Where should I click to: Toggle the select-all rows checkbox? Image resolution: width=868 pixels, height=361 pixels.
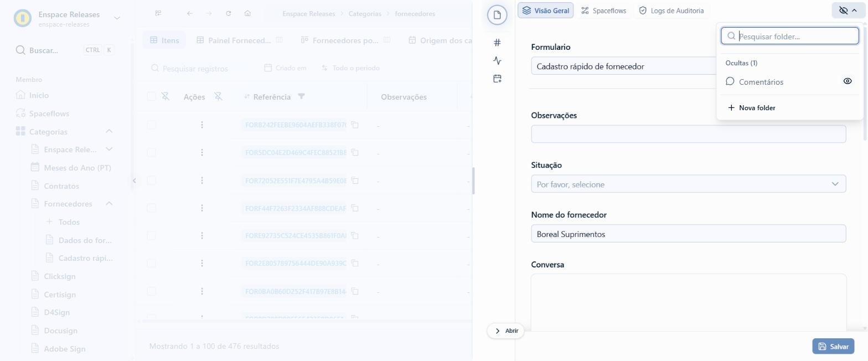pos(152,96)
